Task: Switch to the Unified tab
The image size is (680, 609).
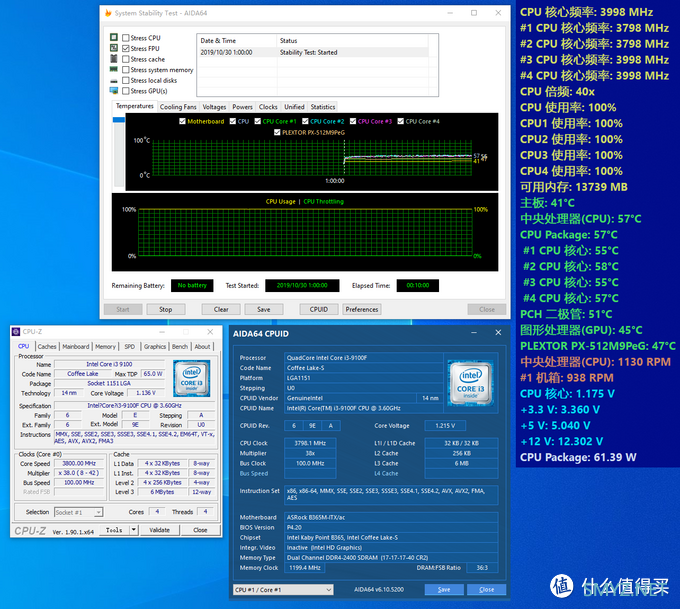Action: tap(294, 107)
